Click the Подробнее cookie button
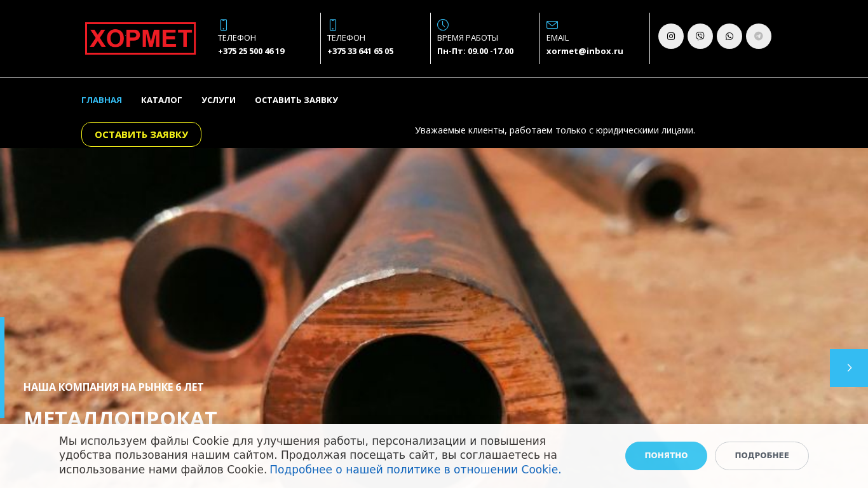This screenshot has width=868, height=488. tap(762, 456)
